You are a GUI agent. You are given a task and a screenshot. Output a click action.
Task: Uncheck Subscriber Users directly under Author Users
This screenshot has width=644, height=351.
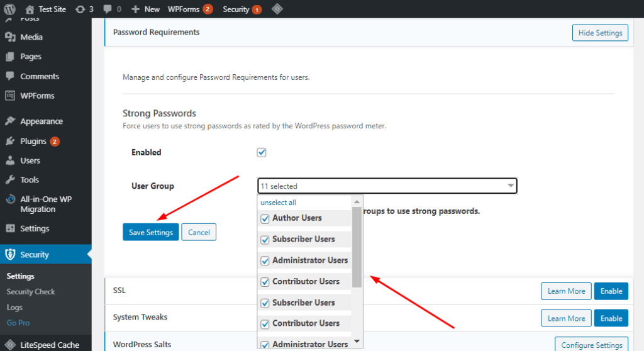pos(265,240)
